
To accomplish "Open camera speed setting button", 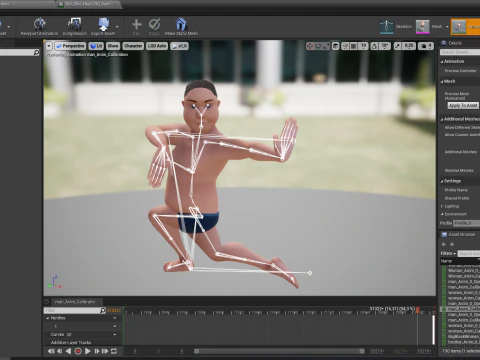I will pyautogui.click(x=426, y=46).
